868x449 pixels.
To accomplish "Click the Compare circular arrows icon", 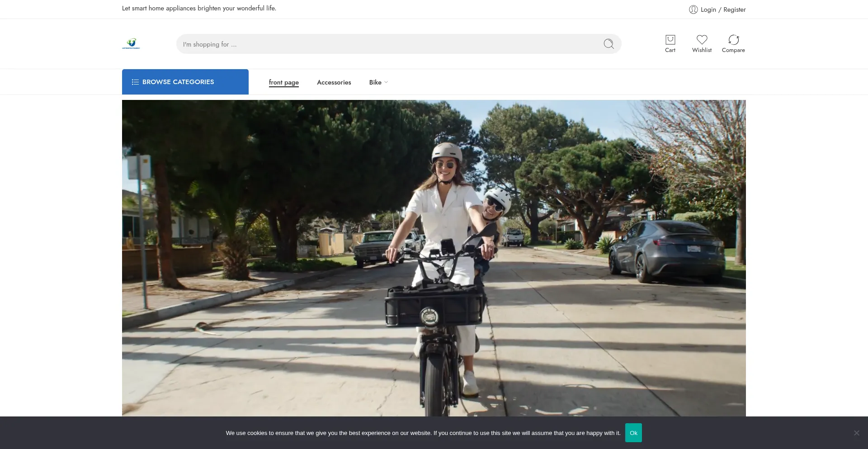I will [733, 40].
